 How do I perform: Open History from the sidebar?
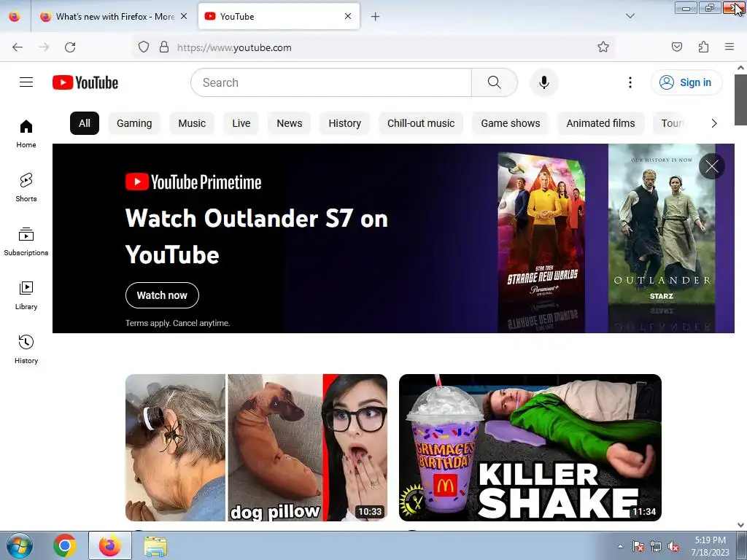click(26, 349)
